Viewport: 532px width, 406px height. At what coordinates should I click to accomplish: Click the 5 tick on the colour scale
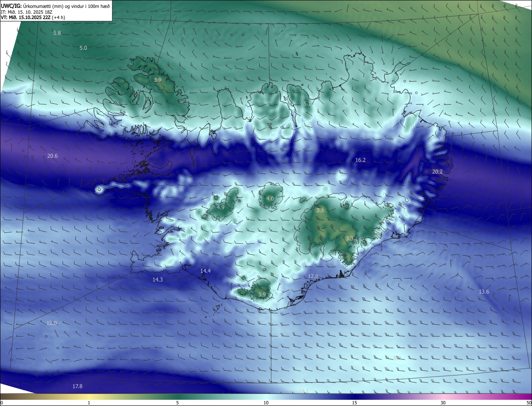point(177,403)
